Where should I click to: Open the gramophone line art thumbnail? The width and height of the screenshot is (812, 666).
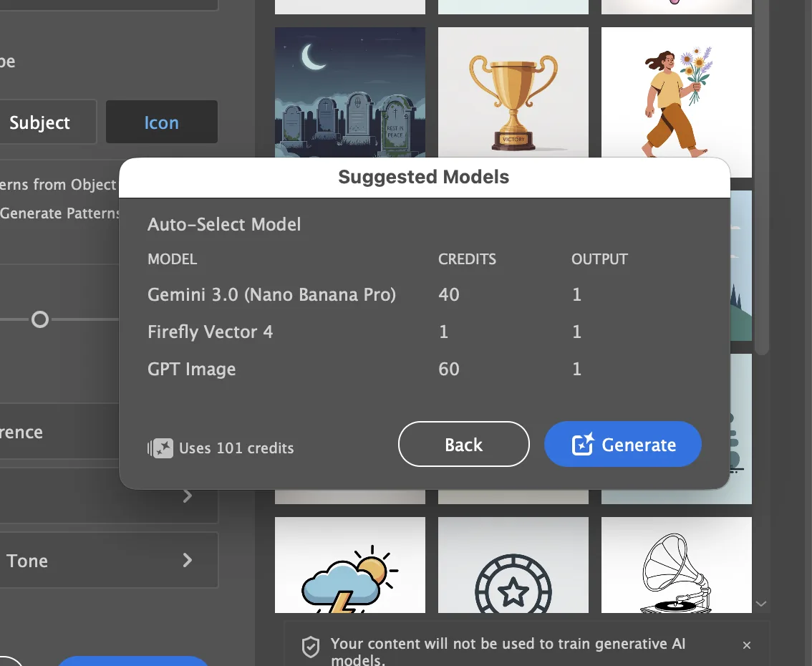[x=677, y=564]
